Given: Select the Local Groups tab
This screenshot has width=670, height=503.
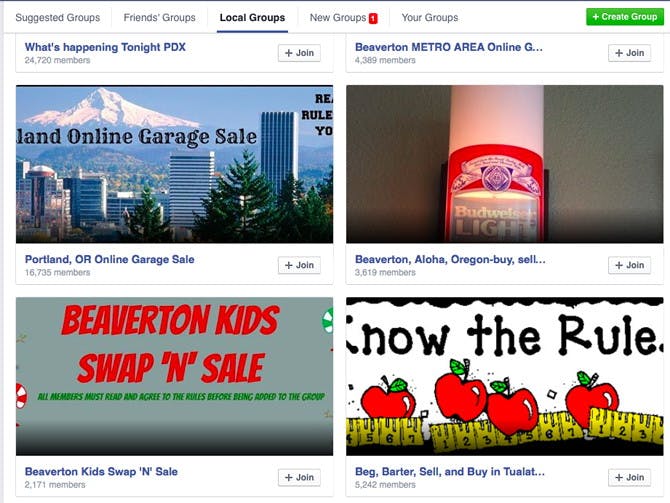Looking at the screenshot, I should [x=252, y=18].
